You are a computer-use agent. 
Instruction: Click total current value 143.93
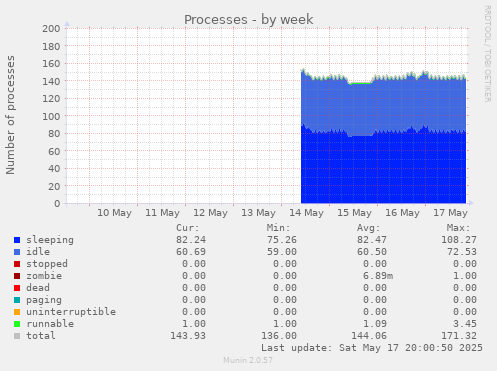tap(188, 336)
